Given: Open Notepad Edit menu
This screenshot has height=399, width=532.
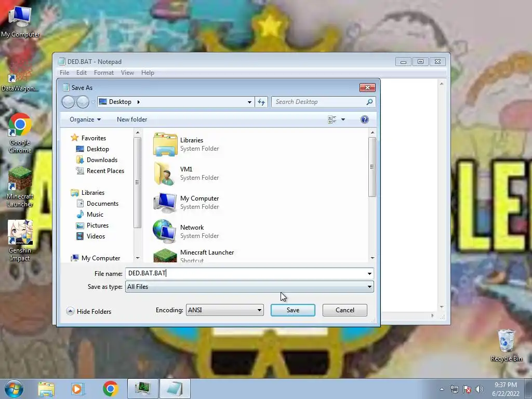Looking at the screenshot, I should pos(82,73).
